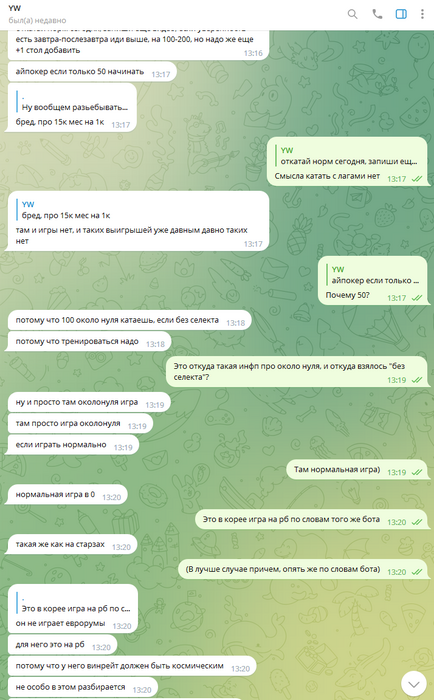Toggle the right sidebar info panel

coord(401,14)
